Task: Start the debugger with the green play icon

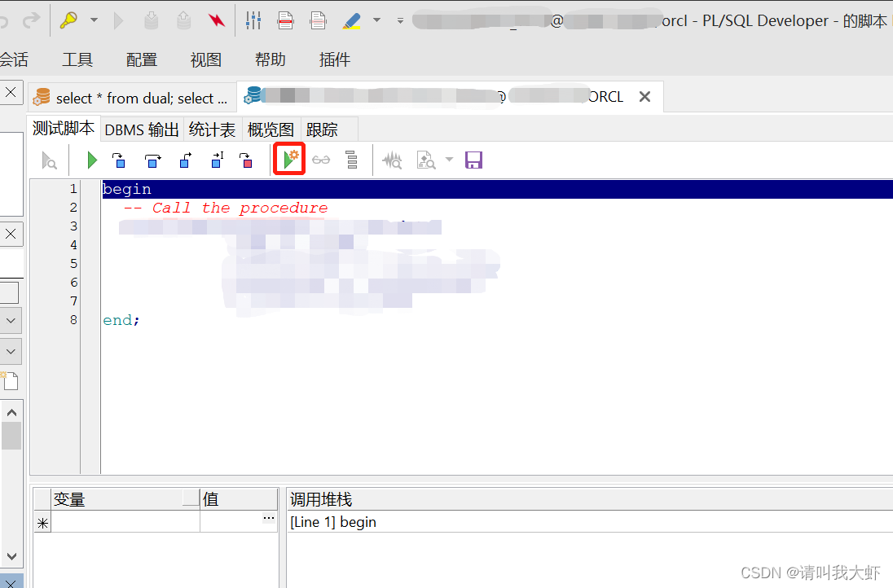Action: tap(91, 160)
